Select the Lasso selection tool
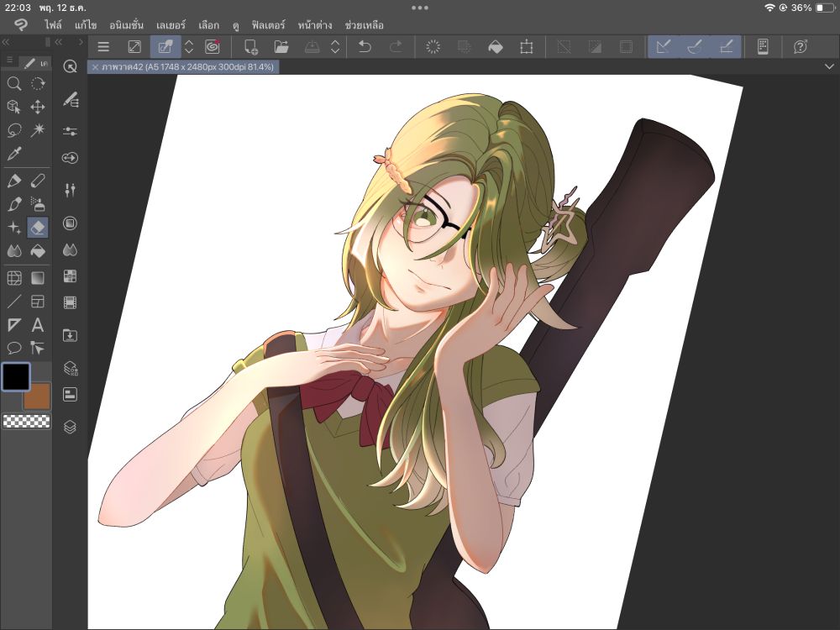Screen dimensions: 840x630 tap(14, 130)
